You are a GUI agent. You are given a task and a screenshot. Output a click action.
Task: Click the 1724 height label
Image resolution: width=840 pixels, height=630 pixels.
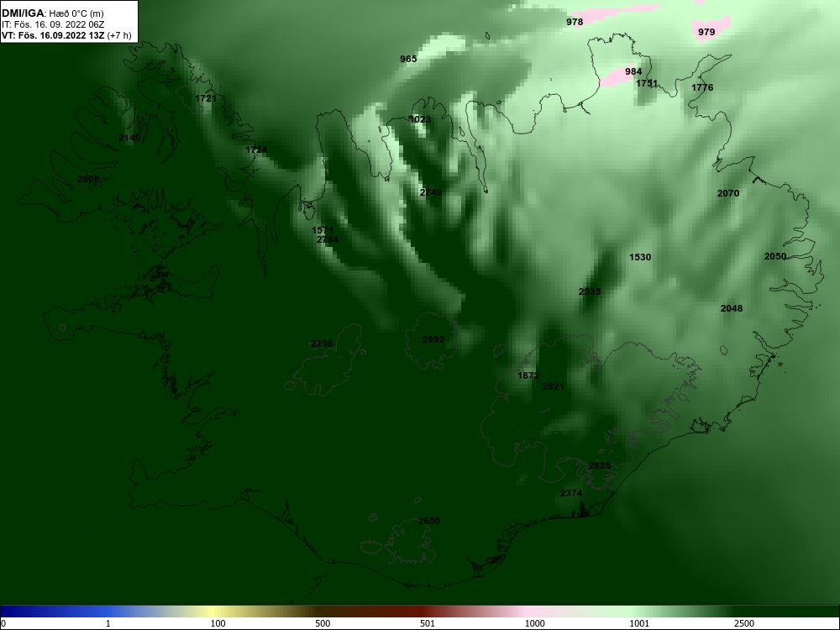[256, 150]
